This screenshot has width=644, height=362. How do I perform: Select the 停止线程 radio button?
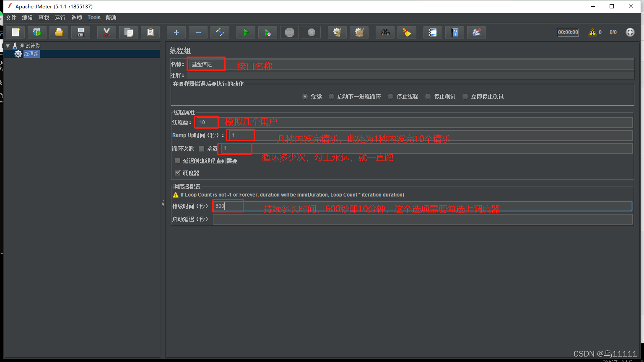[x=390, y=96]
